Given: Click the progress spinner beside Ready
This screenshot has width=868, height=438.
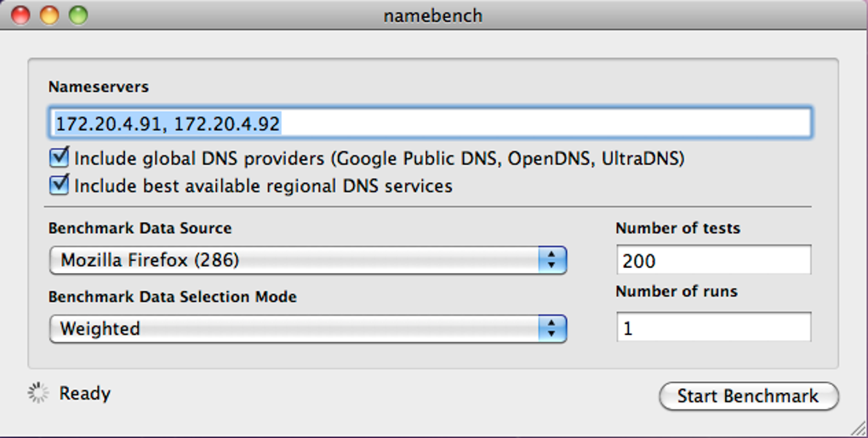Looking at the screenshot, I should coord(38,393).
